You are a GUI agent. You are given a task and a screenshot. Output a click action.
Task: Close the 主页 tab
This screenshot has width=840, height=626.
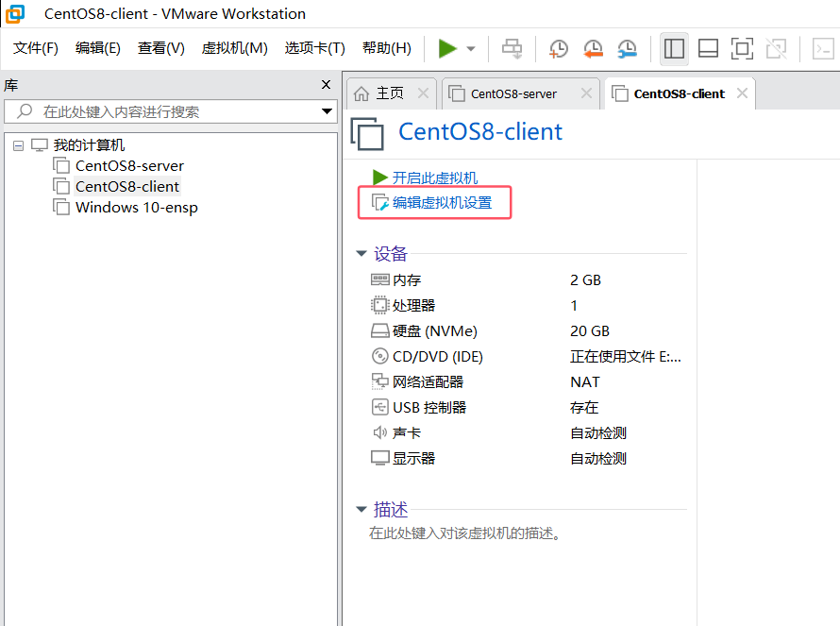(x=423, y=93)
